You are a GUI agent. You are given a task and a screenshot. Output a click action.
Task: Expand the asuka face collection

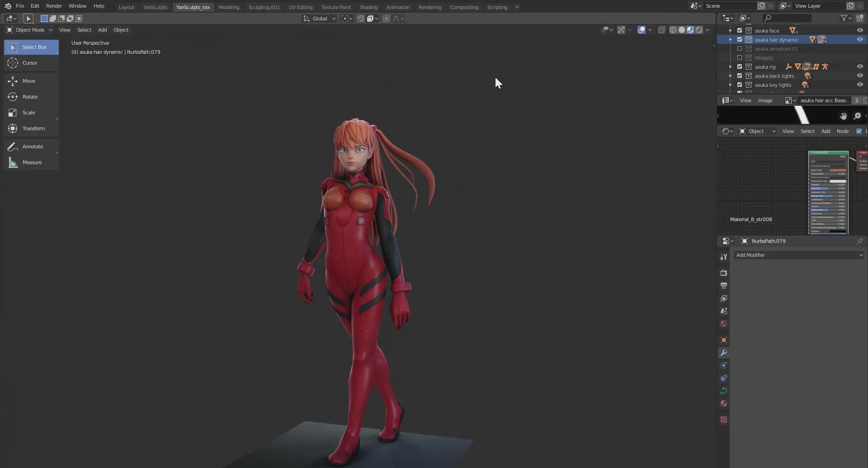click(731, 31)
